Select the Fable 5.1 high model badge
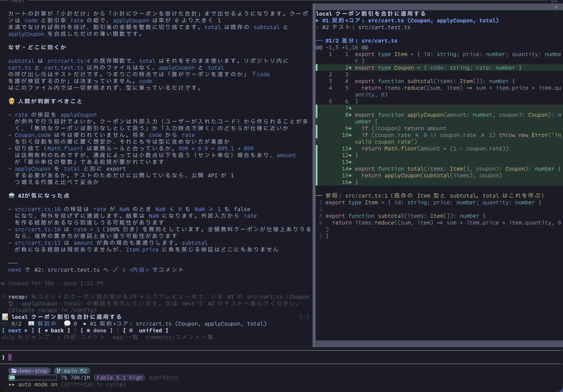This screenshot has width=563, height=392. point(119,378)
